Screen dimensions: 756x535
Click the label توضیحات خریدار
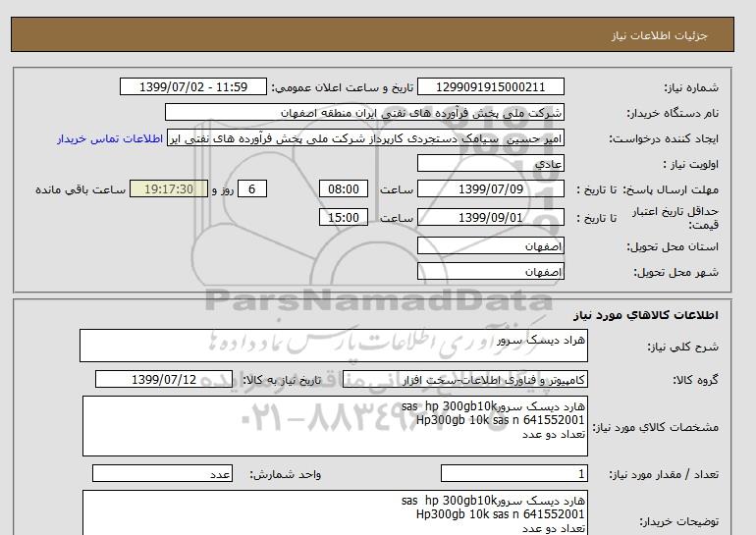pos(678,521)
